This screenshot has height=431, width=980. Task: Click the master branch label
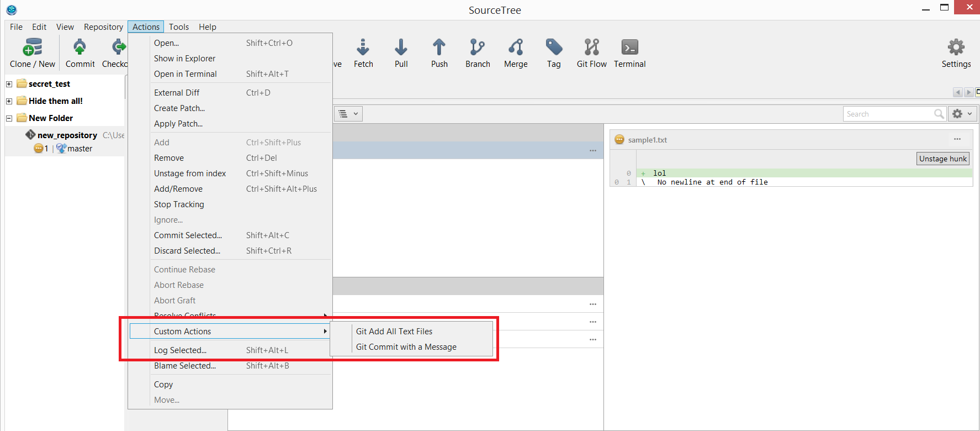click(80, 149)
